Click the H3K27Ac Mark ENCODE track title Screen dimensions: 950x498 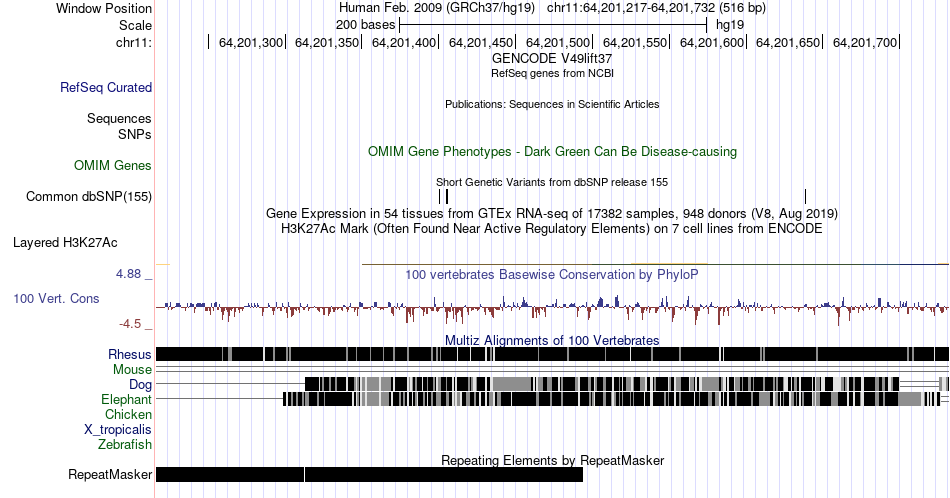552,228
